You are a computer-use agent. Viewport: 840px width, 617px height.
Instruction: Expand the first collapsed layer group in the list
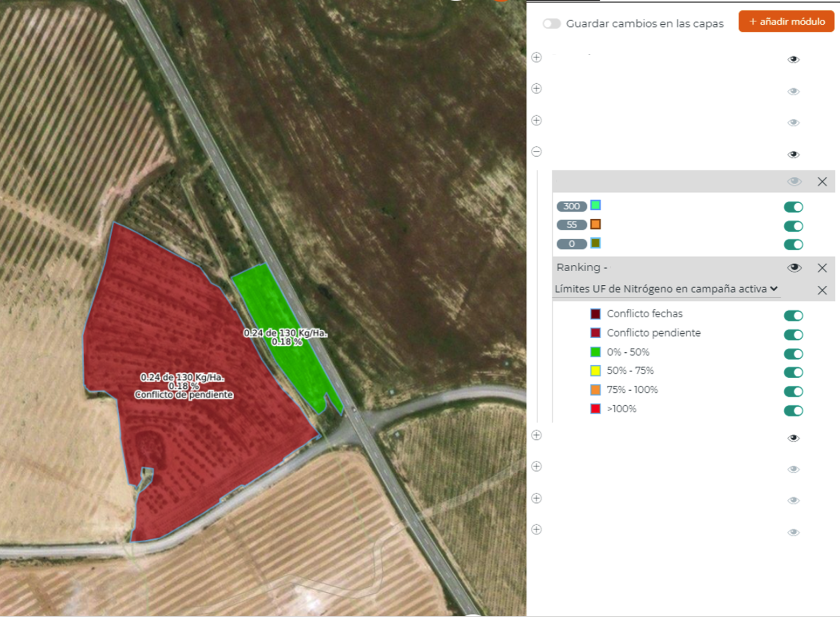click(x=537, y=57)
